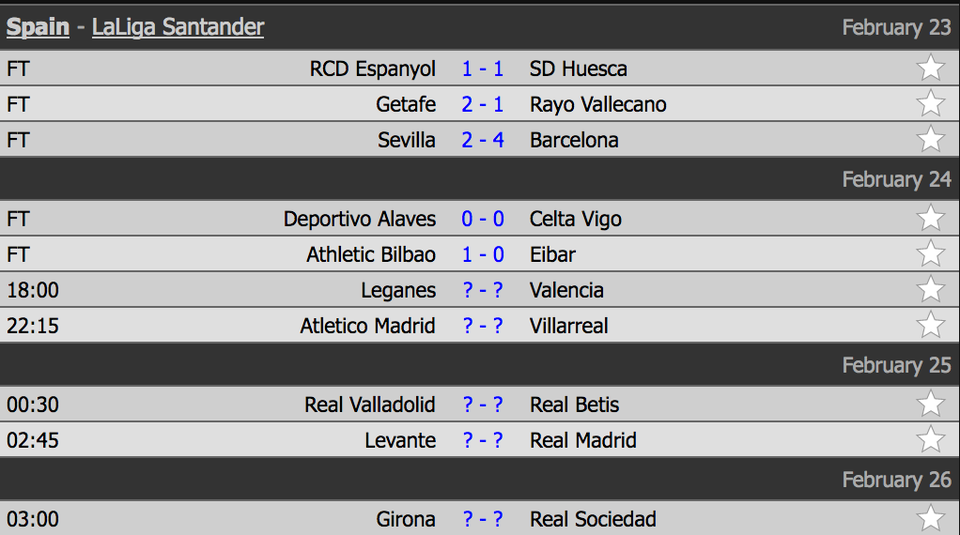This screenshot has height=535, width=960.
Task: Click the Athletic Bilbao 1 - 0 score
Action: coord(482,255)
